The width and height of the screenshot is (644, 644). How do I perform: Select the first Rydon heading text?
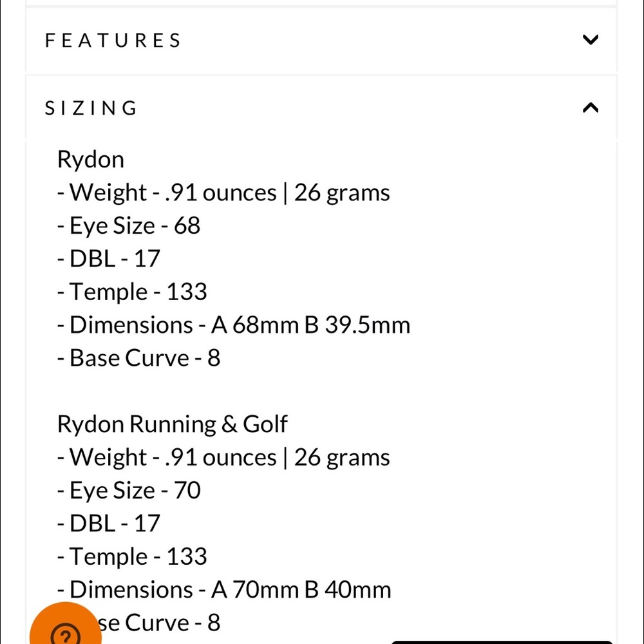[90, 160]
